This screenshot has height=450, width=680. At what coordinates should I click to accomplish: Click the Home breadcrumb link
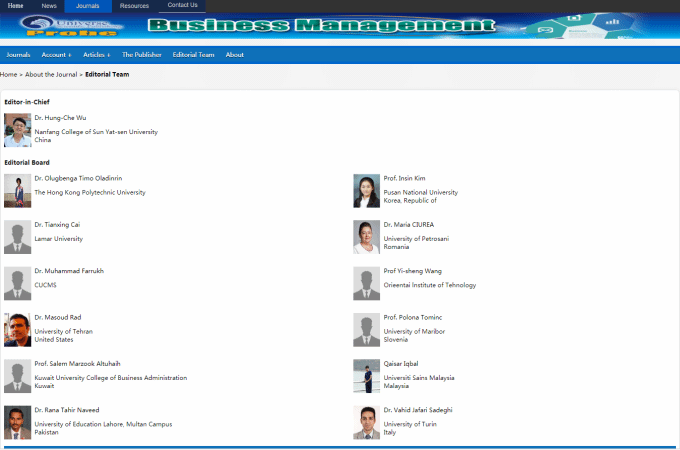9,75
